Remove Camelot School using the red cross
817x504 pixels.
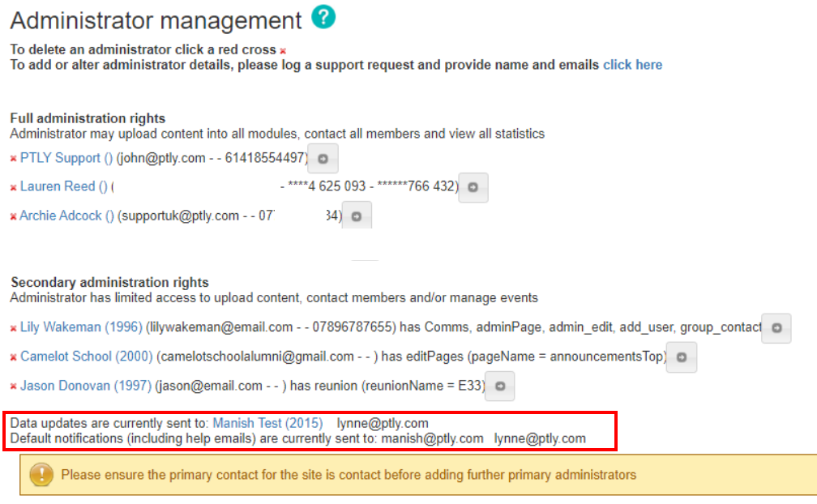(x=14, y=357)
